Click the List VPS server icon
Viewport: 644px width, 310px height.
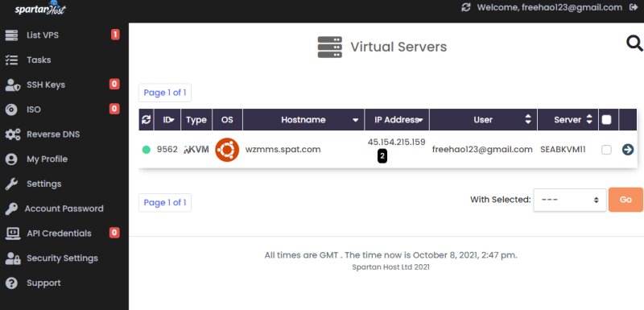pos(11,35)
